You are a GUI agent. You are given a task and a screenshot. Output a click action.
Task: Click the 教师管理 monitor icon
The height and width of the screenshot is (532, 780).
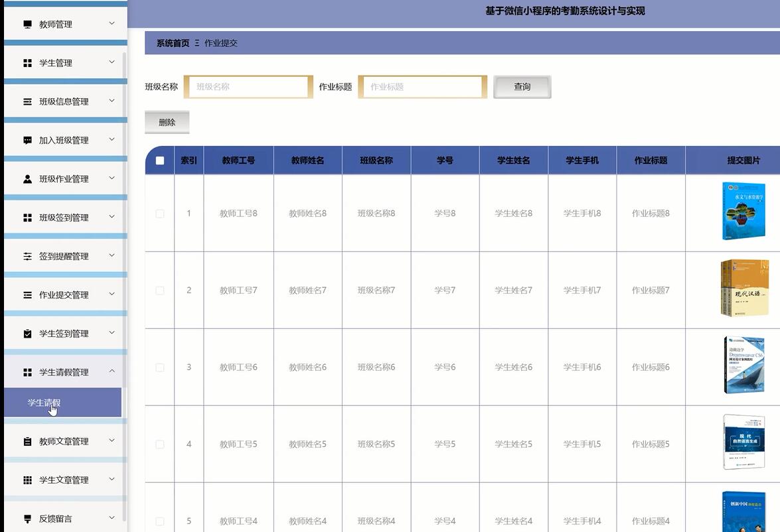point(27,25)
